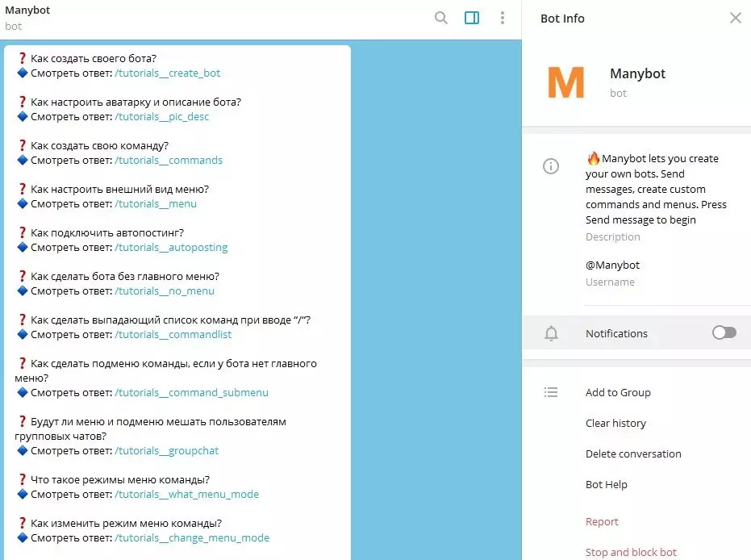The height and width of the screenshot is (560, 751).
Task: Click the Manybot name beside the avatar
Action: pyautogui.click(x=637, y=73)
